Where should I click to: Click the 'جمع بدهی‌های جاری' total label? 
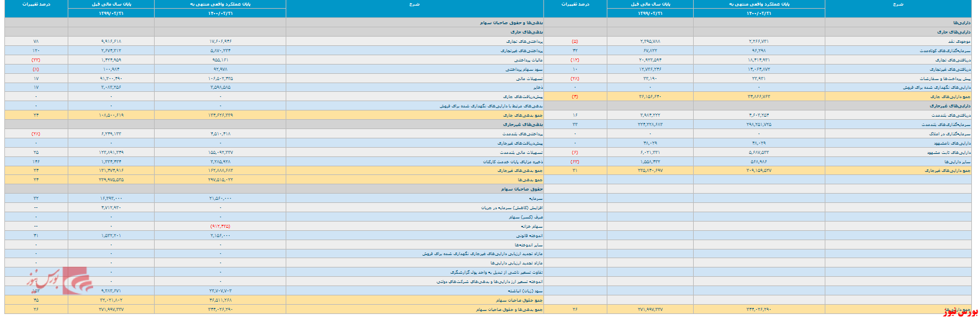tap(523, 115)
